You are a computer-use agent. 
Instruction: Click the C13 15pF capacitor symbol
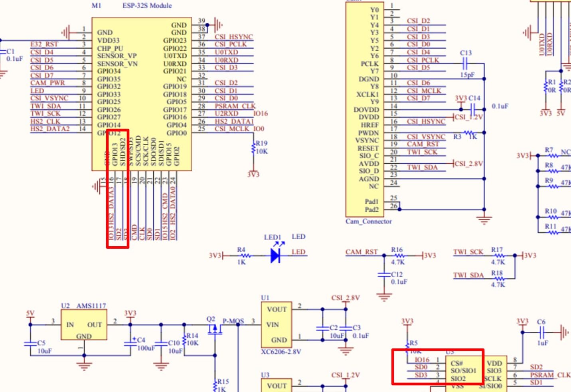coord(464,63)
